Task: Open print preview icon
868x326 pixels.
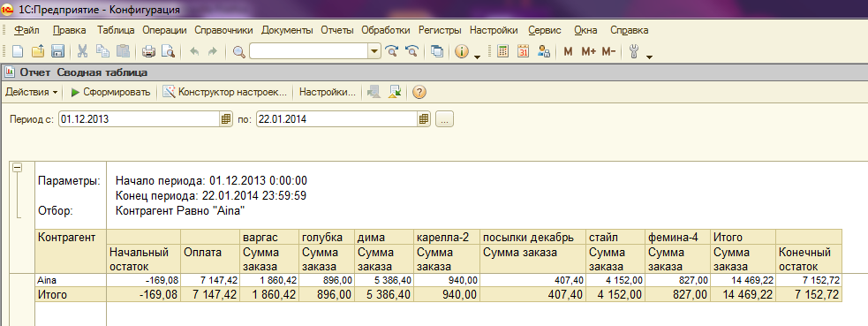Action: 169,51
